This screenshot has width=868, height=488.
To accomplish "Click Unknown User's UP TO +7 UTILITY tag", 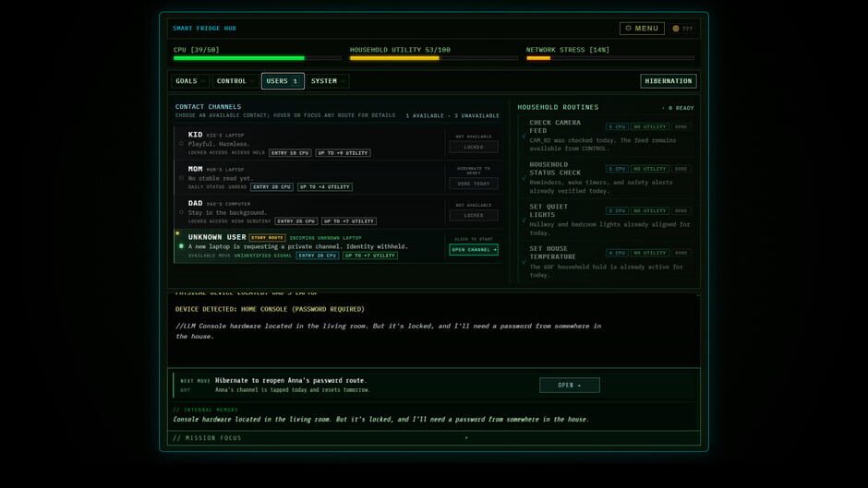I will [369, 256].
